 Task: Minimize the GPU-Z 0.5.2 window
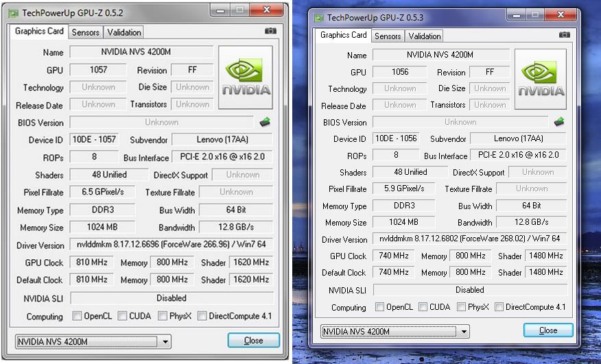tap(220, 10)
